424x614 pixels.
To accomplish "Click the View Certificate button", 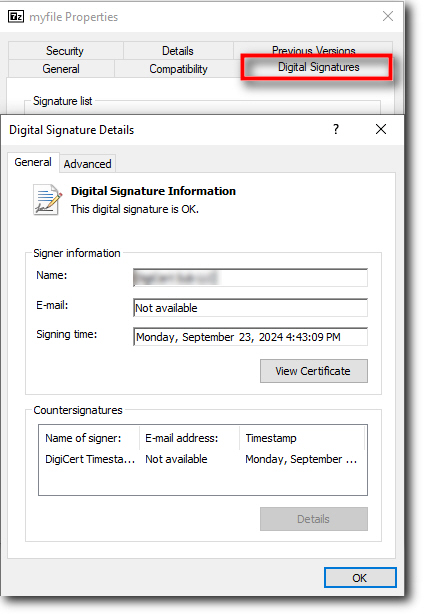I will 314,371.
